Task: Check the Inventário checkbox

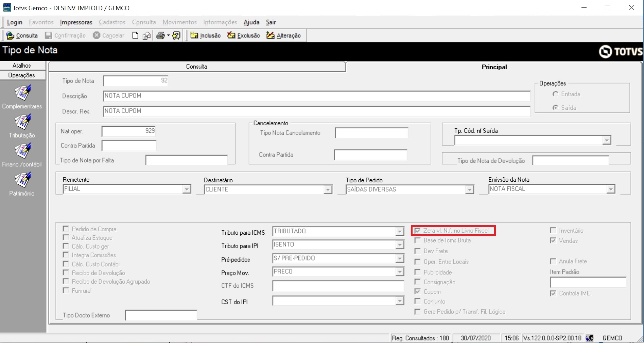Action: [x=553, y=230]
